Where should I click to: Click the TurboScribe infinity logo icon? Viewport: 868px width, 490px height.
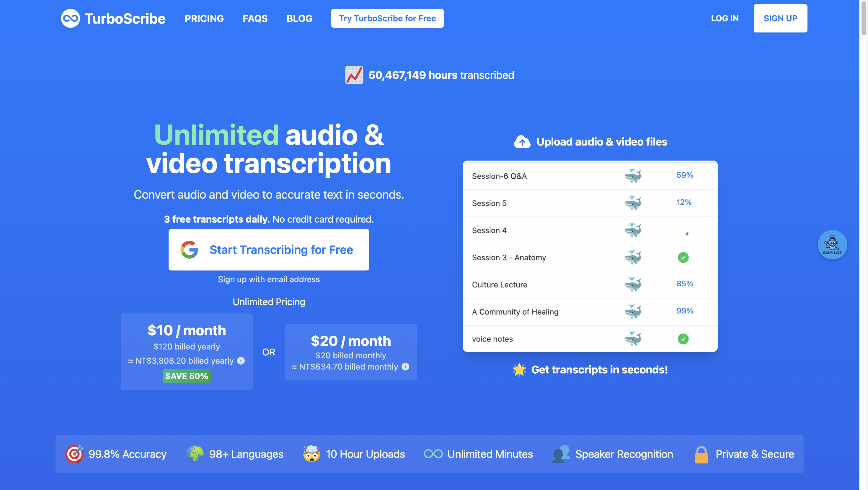click(x=71, y=18)
